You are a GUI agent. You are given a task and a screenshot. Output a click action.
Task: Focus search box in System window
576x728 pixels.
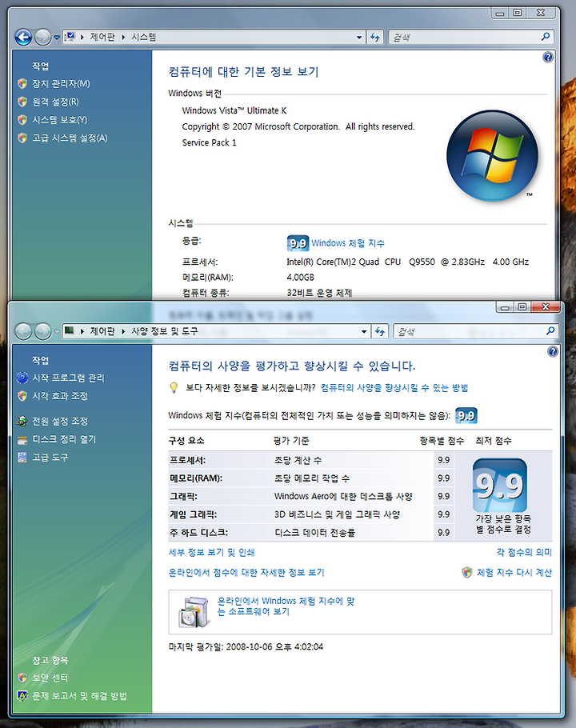pos(464,37)
